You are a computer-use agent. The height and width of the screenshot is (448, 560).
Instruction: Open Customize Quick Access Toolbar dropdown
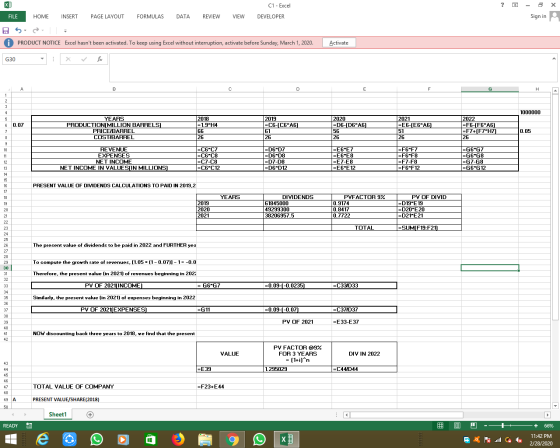[x=65, y=31]
